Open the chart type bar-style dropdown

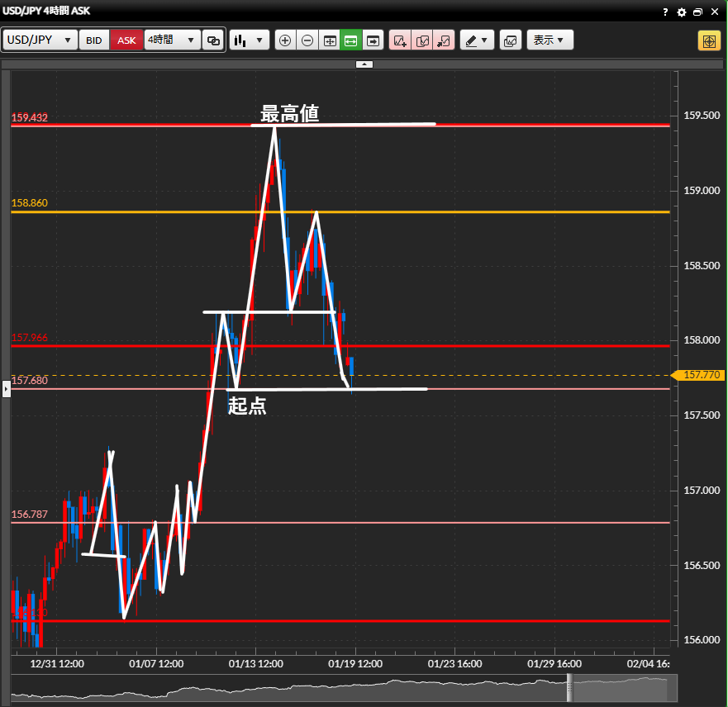pos(250,40)
